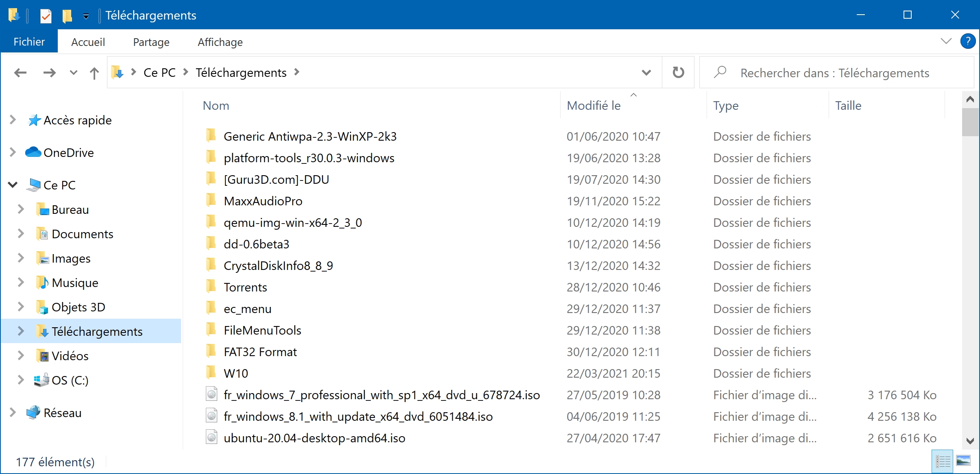This screenshot has height=474, width=980.
Task: Click the Properties checkmark icon in title bar
Action: pos(46,16)
